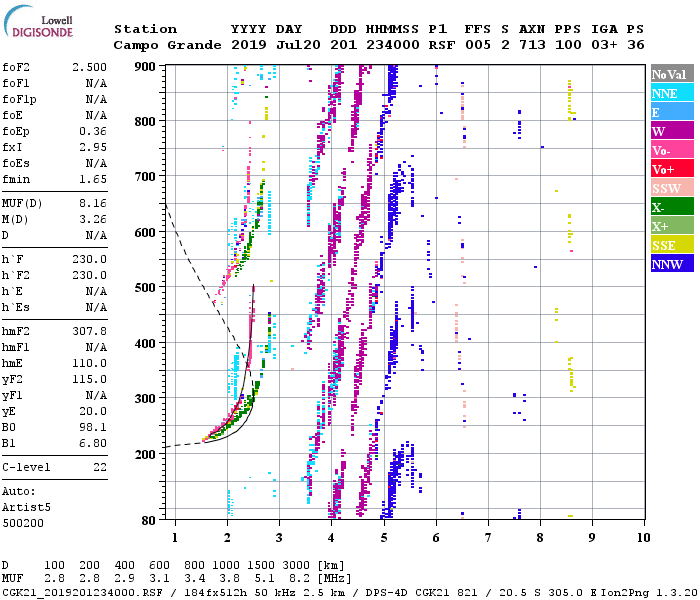The image size is (700, 600).
Task: Click the MUF value 5.1 for 1500 km
Action: click(264, 579)
